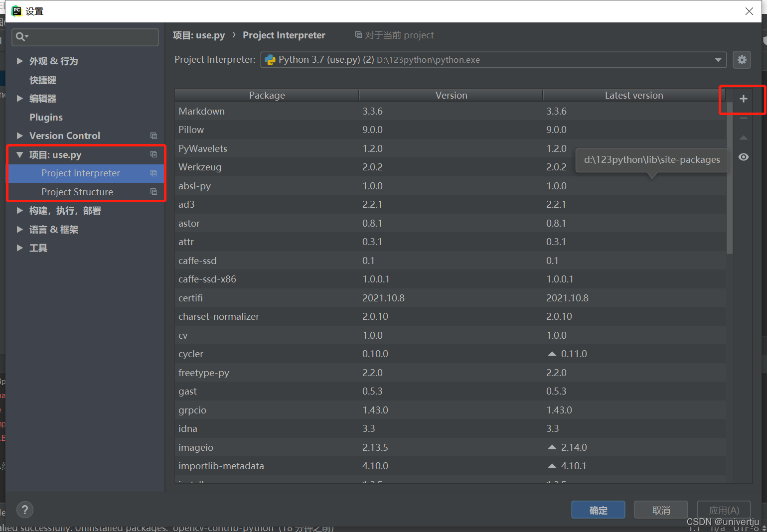Select the certifi package row

click(x=451, y=298)
